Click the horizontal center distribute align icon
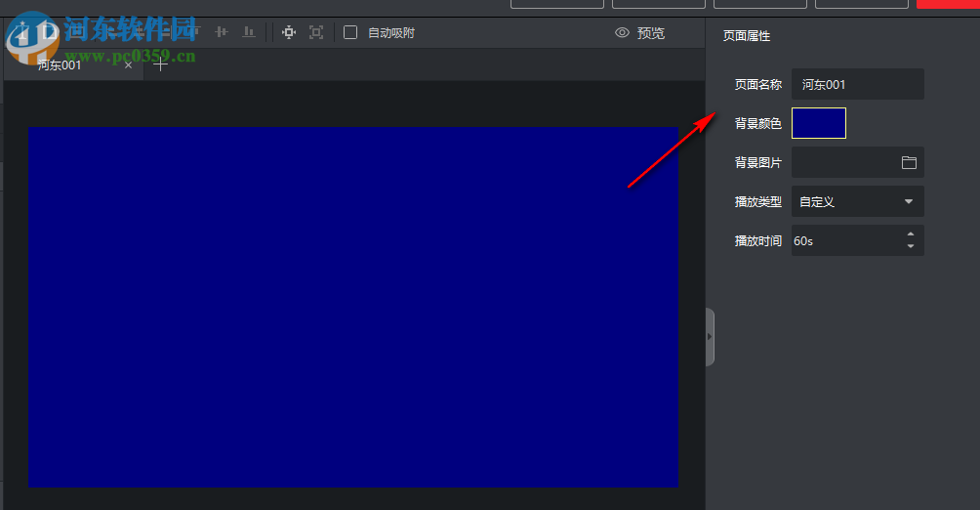The height and width of the screenshot is (510, 980). click(x=222, y=32)
